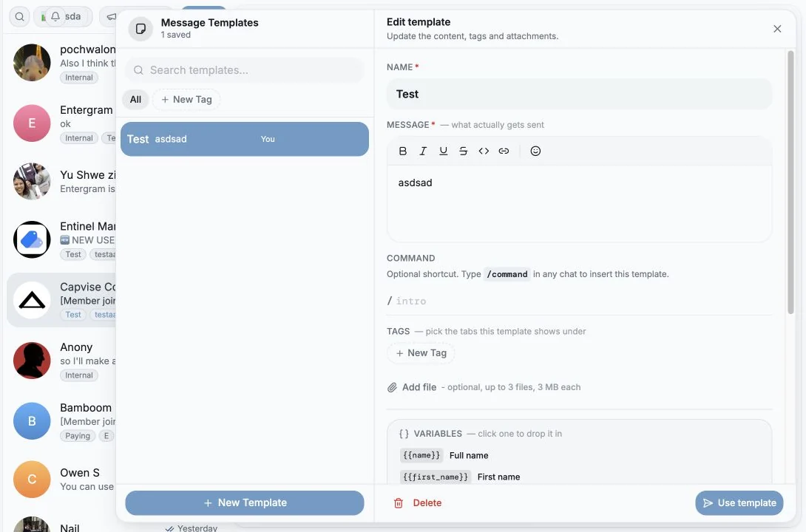The width and height of the screenshot is (806, 532).
Task: Open notifications bell icon
Action: pos(55,16)
